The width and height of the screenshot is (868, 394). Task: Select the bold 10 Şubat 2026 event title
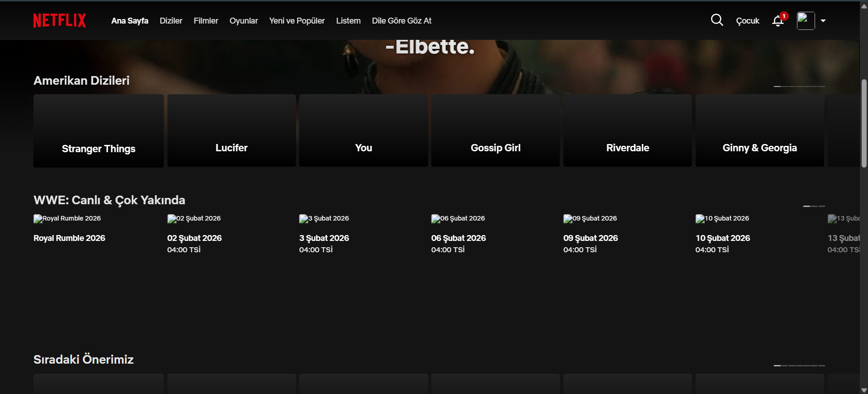tap(723, 238)
